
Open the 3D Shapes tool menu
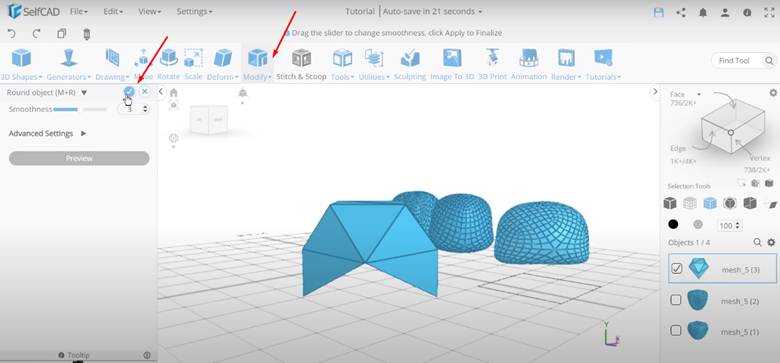pyautogui.click(x=21, y=65)
